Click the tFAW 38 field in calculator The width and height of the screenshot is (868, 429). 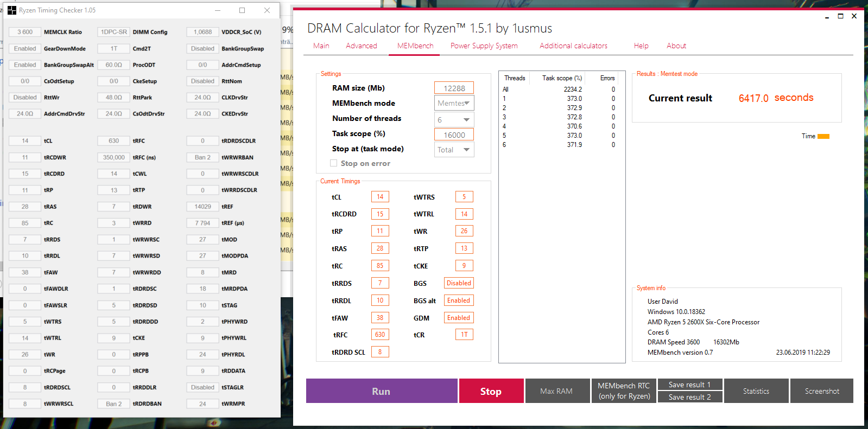pos(380,318)
